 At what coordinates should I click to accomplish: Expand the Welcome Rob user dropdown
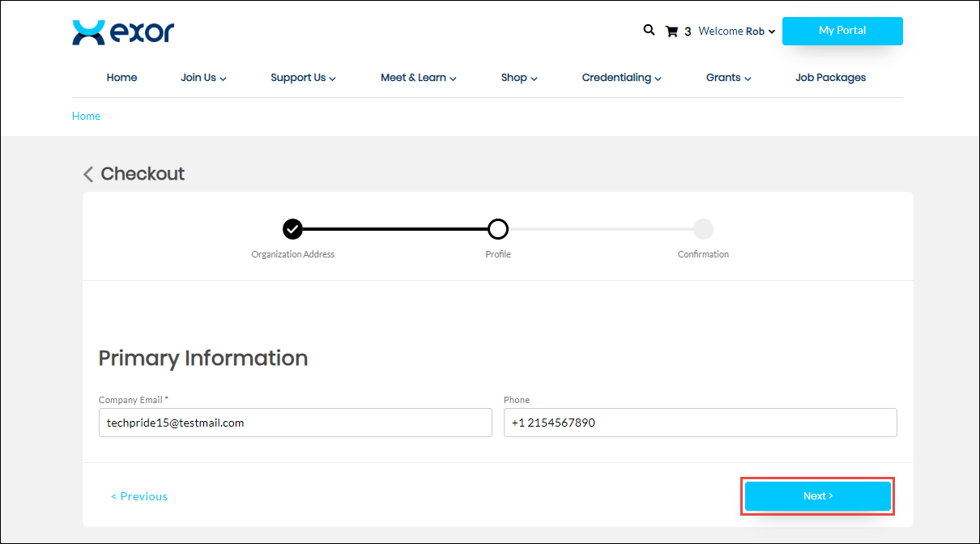(x=737, y=32)
